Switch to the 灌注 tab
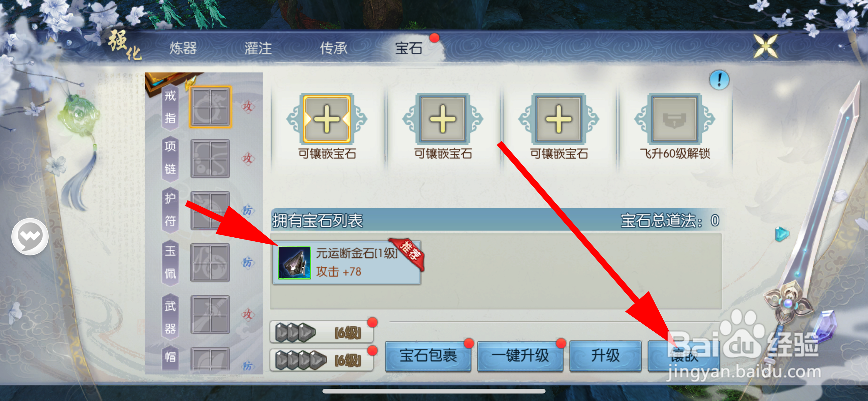Image resolution: width=868 pixels, height=401 pixels. 258,48
